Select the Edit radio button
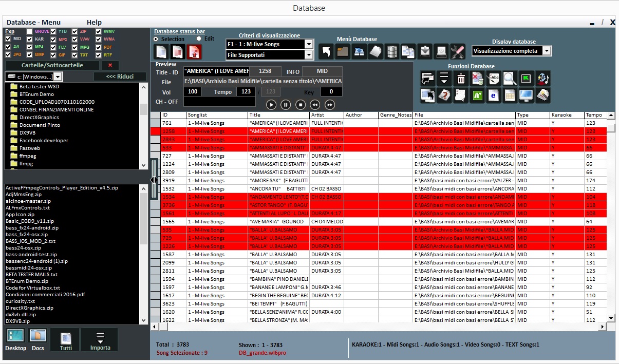619x364 pixels. point(199,39)
